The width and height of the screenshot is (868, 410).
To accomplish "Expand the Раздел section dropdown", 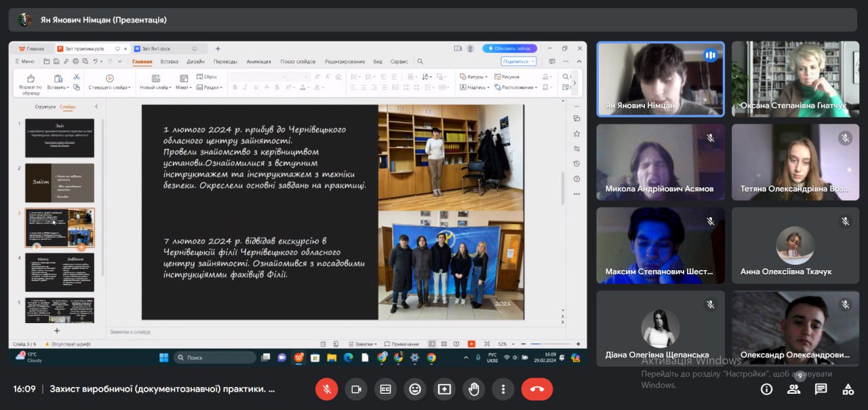I will tap(209, 88).
